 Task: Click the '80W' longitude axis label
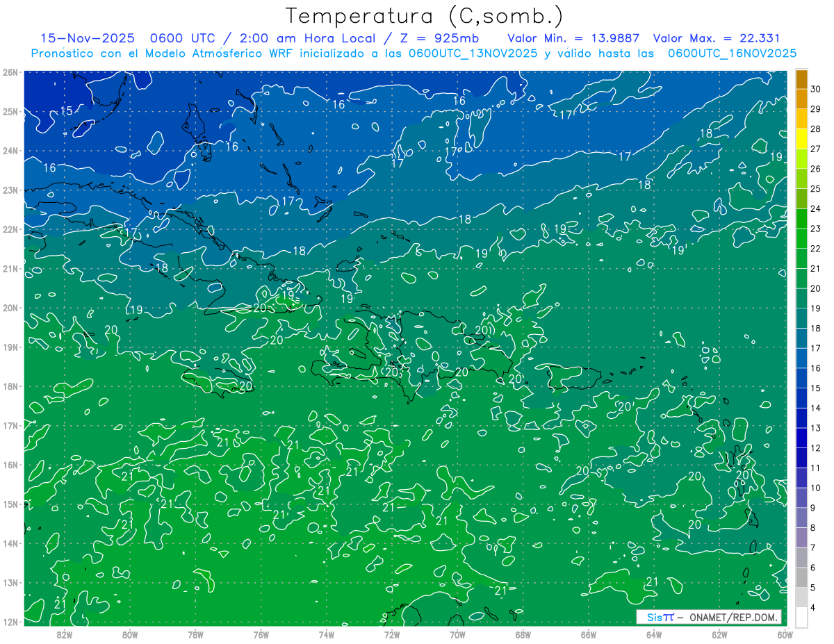coord(130,634)
